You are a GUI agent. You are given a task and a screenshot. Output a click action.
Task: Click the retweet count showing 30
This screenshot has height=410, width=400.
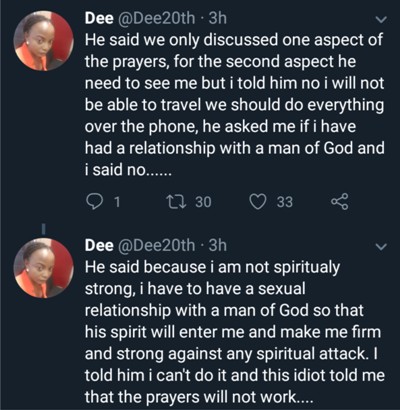(203, 202)
